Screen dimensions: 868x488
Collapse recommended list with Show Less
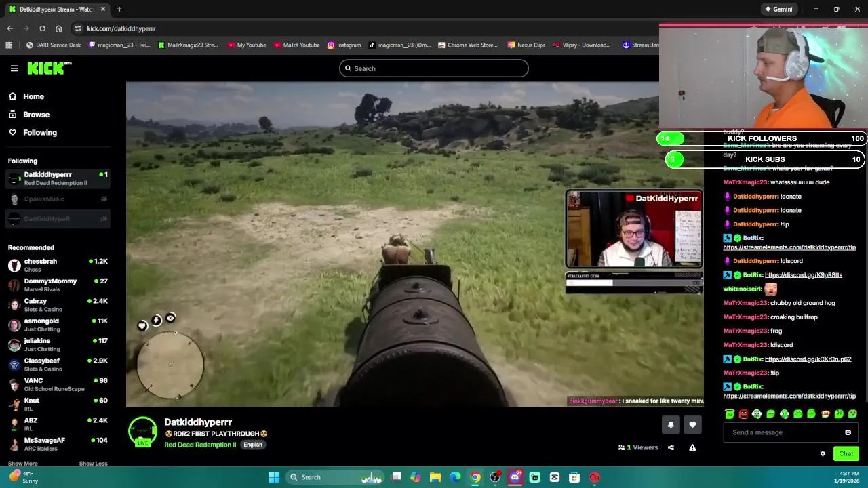pos(93,464)
